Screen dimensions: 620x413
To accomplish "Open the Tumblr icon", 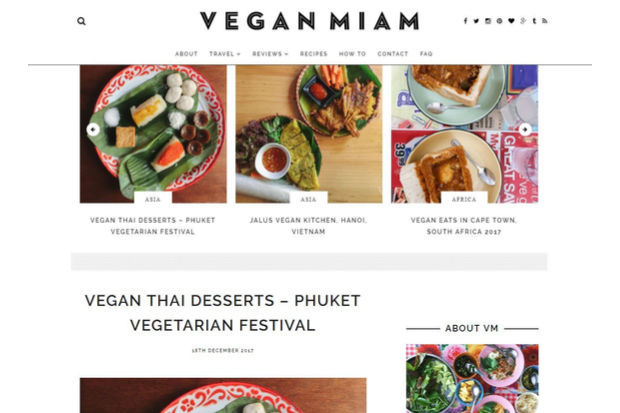I will pos(534,21).
